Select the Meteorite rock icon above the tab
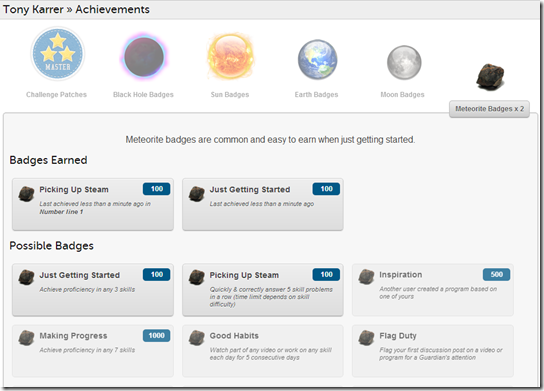Viewport: 544px width, 391px height. pyautogui.click(x=490, y=77)
